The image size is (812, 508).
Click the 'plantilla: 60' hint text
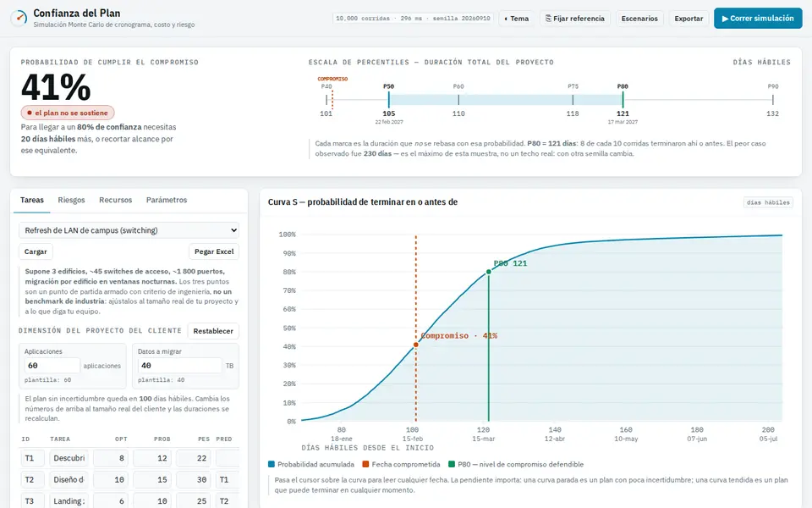coord(47,380)
